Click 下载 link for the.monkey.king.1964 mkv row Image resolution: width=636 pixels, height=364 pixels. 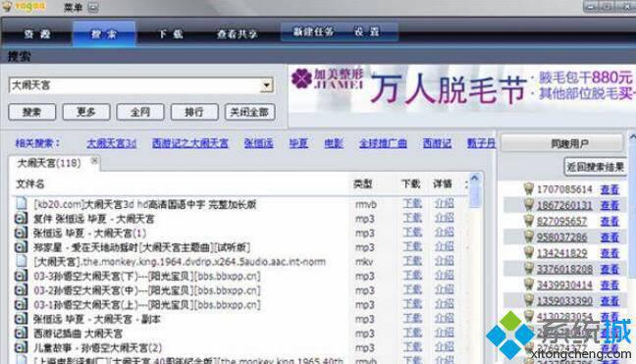coord(412,261)
